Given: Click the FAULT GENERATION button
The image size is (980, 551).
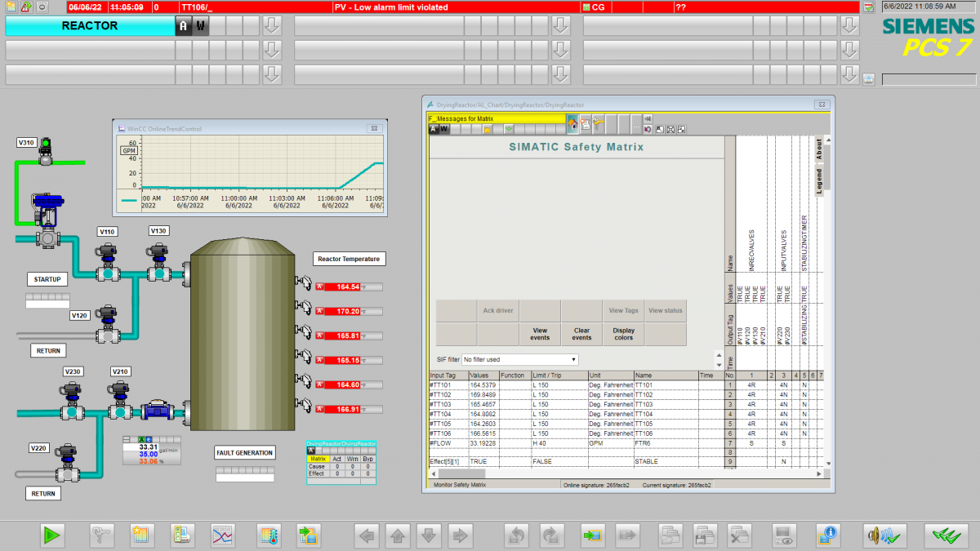Looking at the screenshot, I should tap(245, 452).
